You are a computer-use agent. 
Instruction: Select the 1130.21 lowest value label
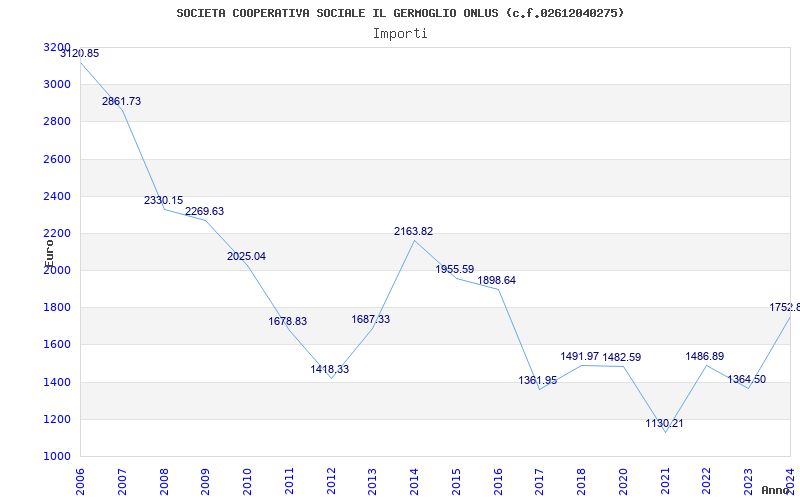point(664,423)
